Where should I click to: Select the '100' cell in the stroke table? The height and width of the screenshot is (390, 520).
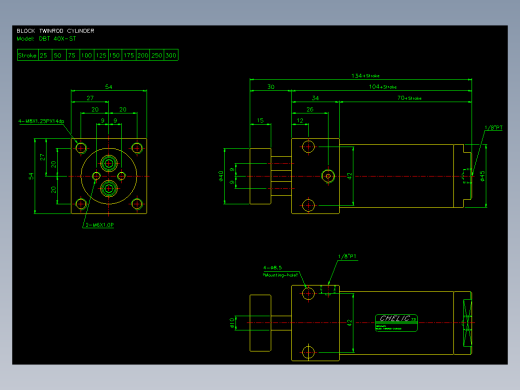[86, 55]
